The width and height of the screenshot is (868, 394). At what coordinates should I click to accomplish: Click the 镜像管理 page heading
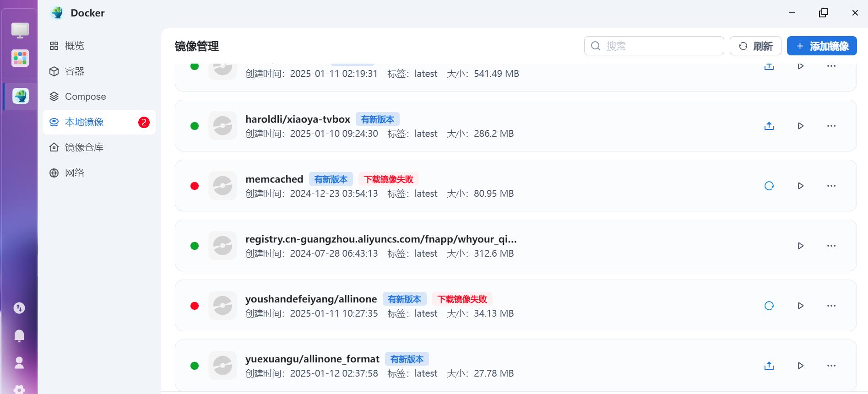click(197, 46)
